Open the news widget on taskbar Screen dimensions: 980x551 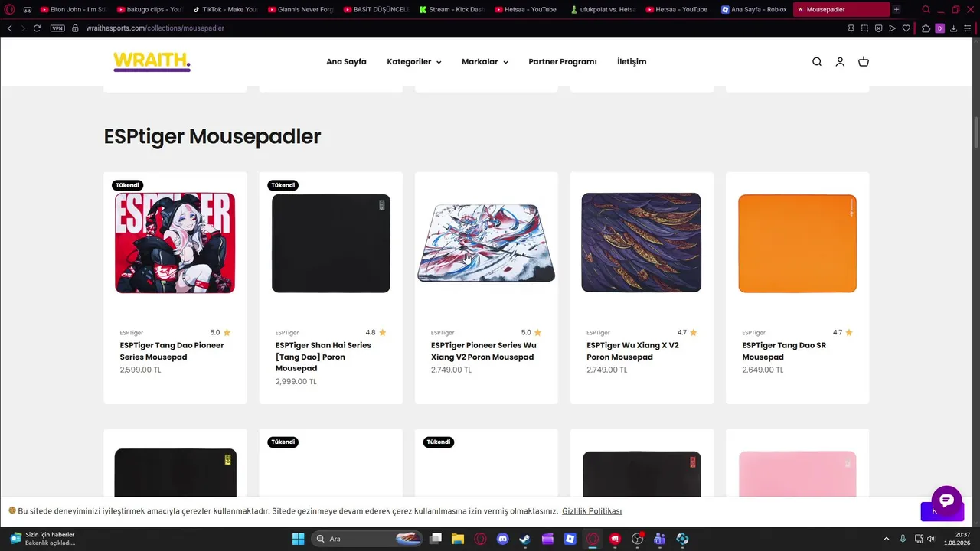43,539
